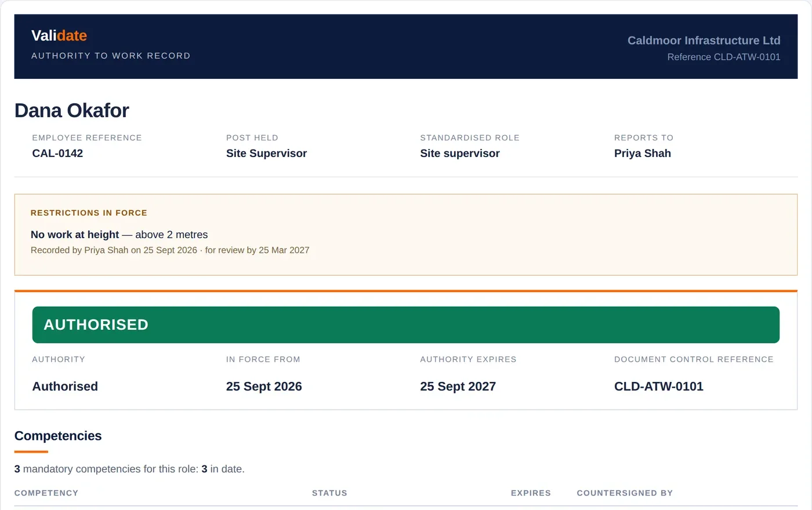This screenshot has width=812, height=510.
Task: Click the Authority value Authorised
Action: tap(65, 387)
